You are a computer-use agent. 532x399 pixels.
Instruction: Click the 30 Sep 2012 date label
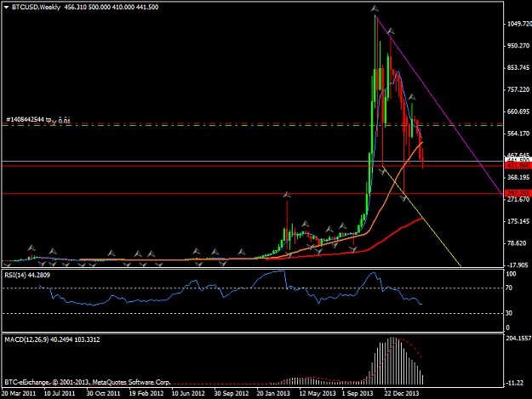click(232, 394)
